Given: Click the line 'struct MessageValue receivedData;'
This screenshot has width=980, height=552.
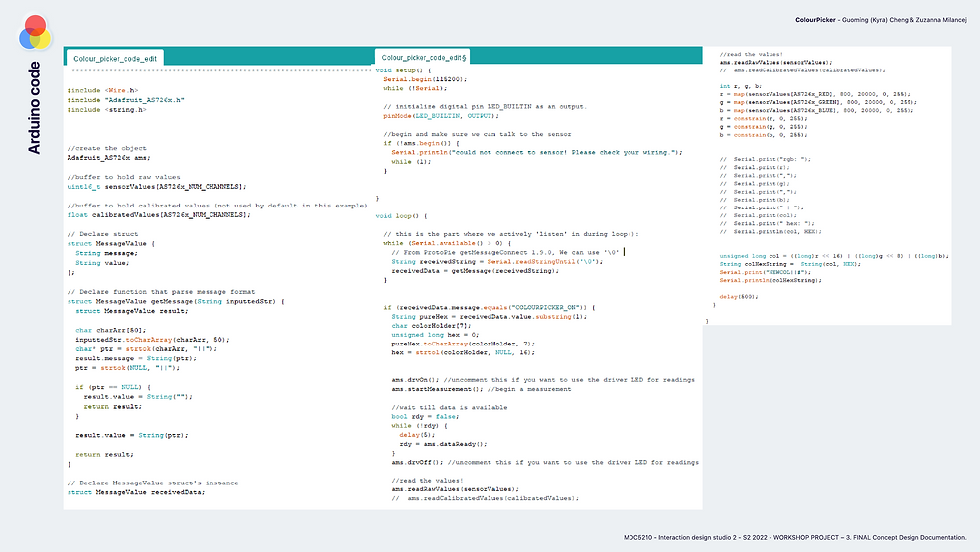Looking at the screenshot, I should tap(136, 492).
